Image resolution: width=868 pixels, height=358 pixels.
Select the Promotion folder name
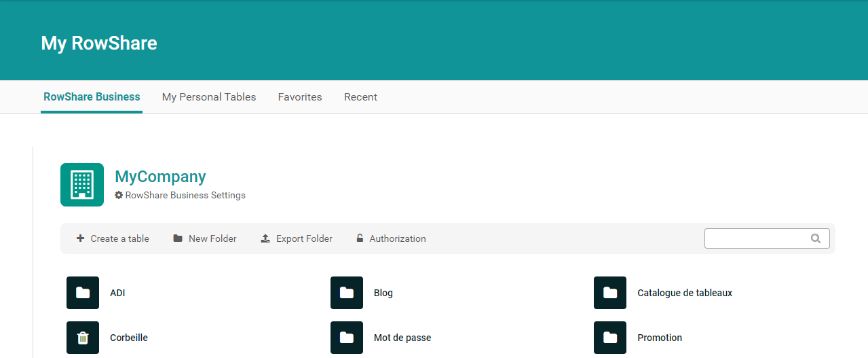tap(660, 338)
